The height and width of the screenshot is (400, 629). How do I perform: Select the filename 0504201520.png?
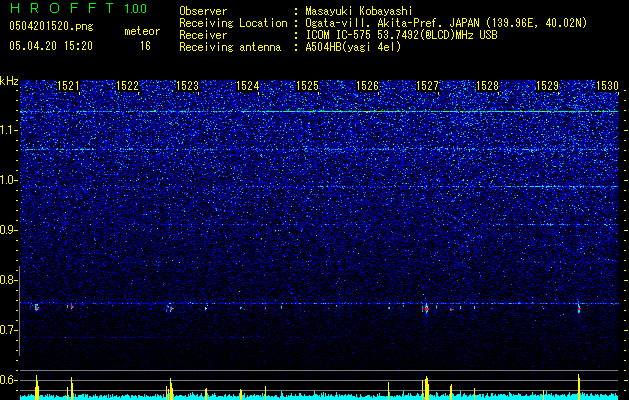(x=51, y=26)
